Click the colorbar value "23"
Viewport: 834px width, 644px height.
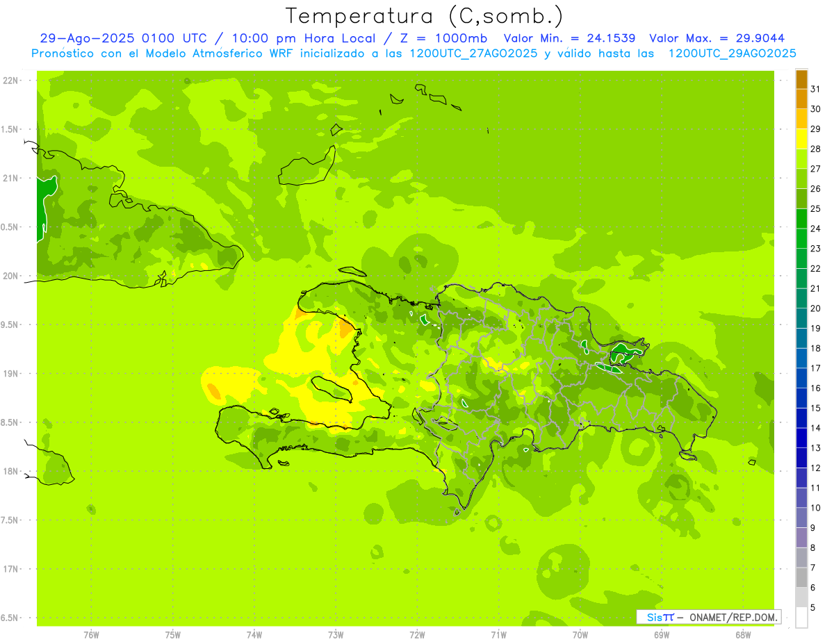pos(815,249)
